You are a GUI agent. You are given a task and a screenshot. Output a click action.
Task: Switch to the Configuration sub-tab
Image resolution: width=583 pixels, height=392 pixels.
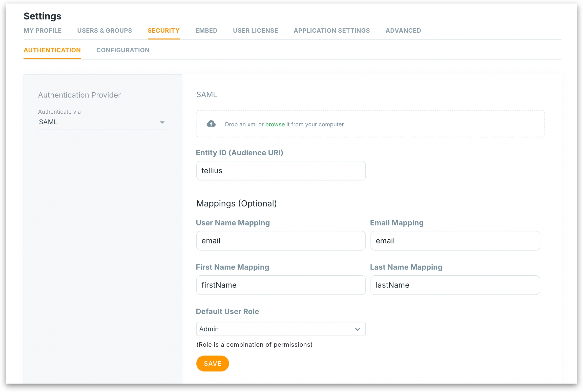pyautogui.click(x=123, y=50)
